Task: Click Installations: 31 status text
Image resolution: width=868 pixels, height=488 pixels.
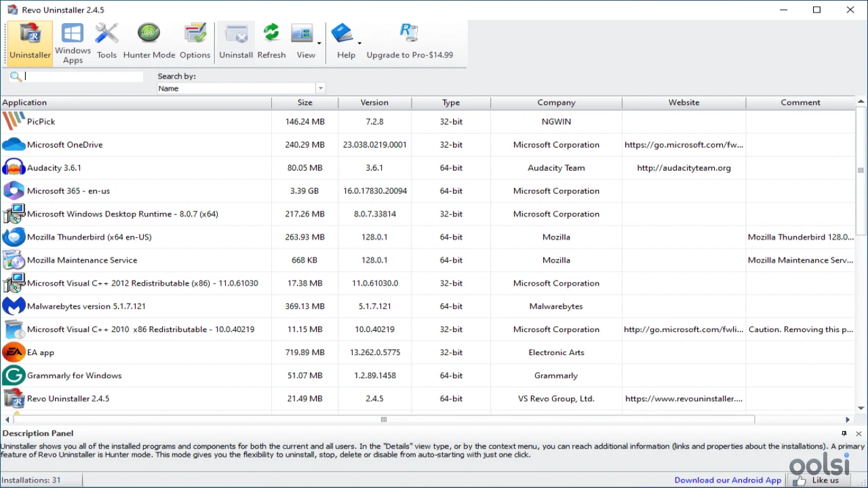Action: tap(31, 480)
